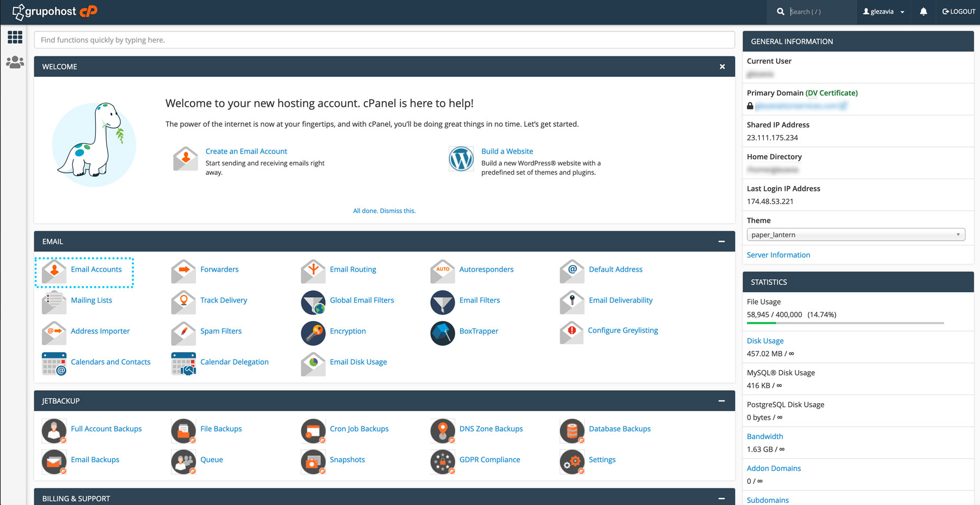Click the User Manager people icon in sidebar

coord(15,63)
